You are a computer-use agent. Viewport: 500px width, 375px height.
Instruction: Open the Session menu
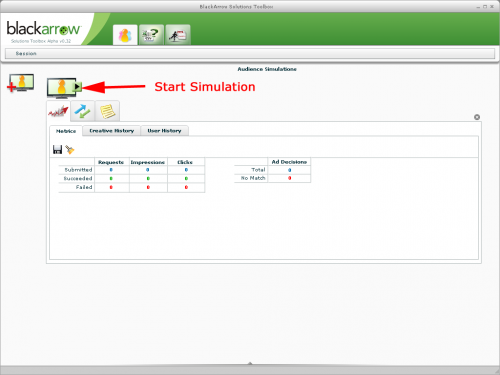pos(26,53)
